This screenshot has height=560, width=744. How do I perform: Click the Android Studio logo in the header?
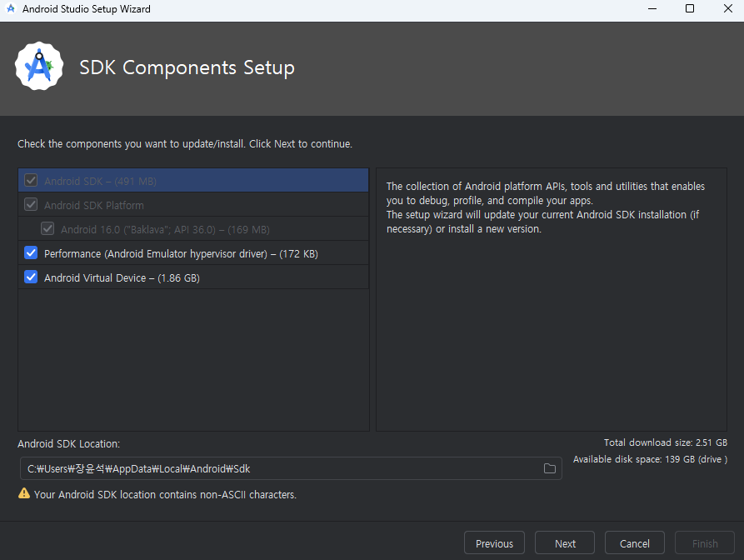pyautogui.click(x=39, y=67)
